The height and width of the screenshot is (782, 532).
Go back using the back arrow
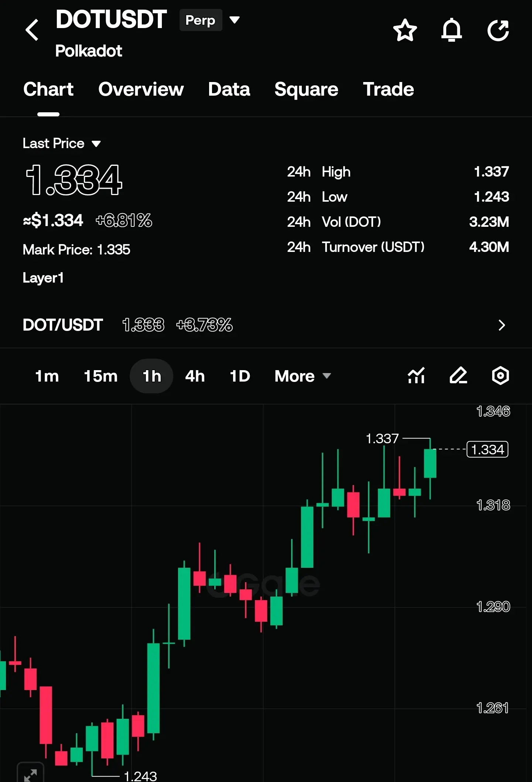(x=32, y=30)
